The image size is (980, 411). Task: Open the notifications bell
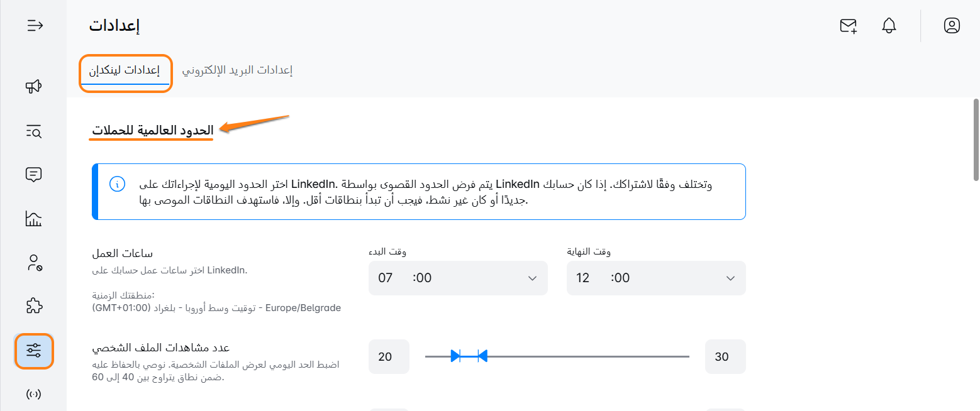[x=889, y=26]
